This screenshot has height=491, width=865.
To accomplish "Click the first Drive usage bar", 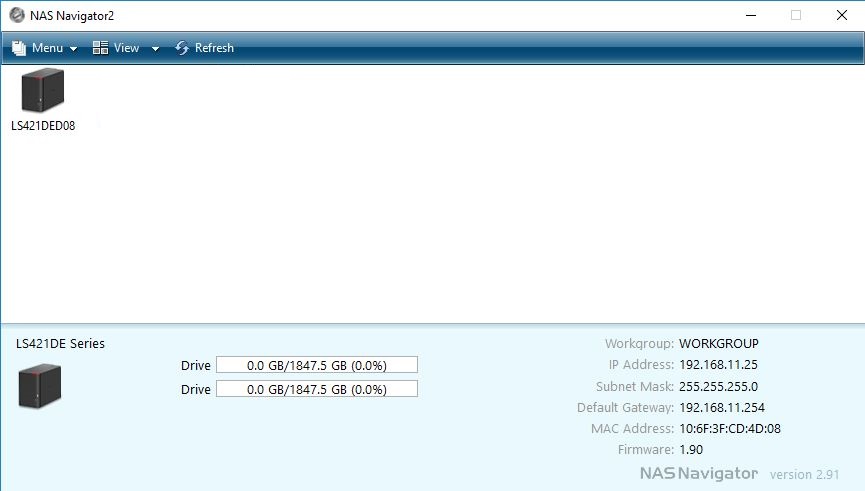I will point(317,365).
